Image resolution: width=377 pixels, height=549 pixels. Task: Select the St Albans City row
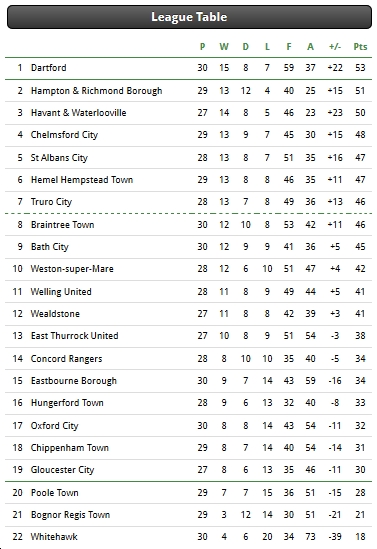pyautogui.click(x=188, y=158)
